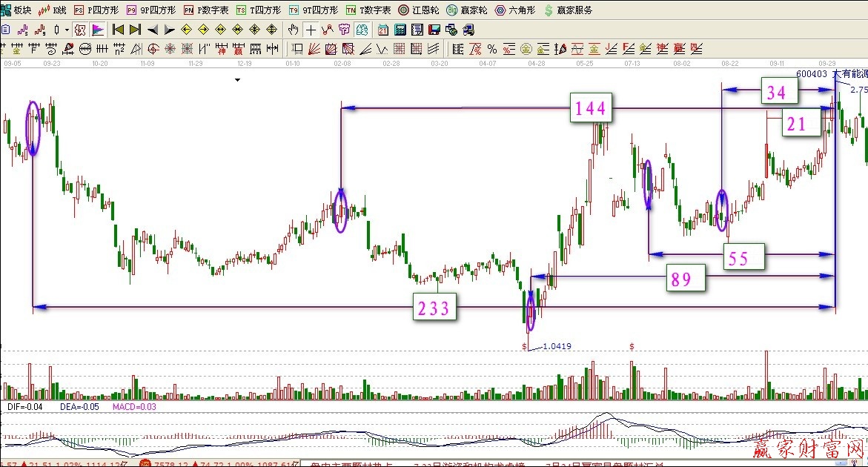This screenshot has width=868, height=467.
Task: Click the 144 time cycle label
Action: pyautogui.click(x=591, y=109)
